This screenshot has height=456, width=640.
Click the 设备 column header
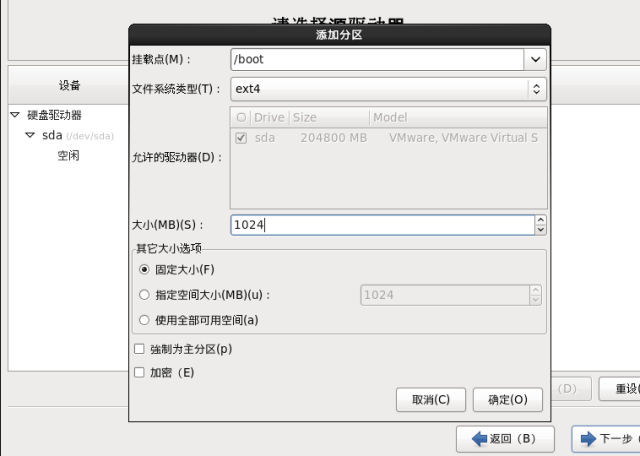pyautogui.click(x=69, y=85)
